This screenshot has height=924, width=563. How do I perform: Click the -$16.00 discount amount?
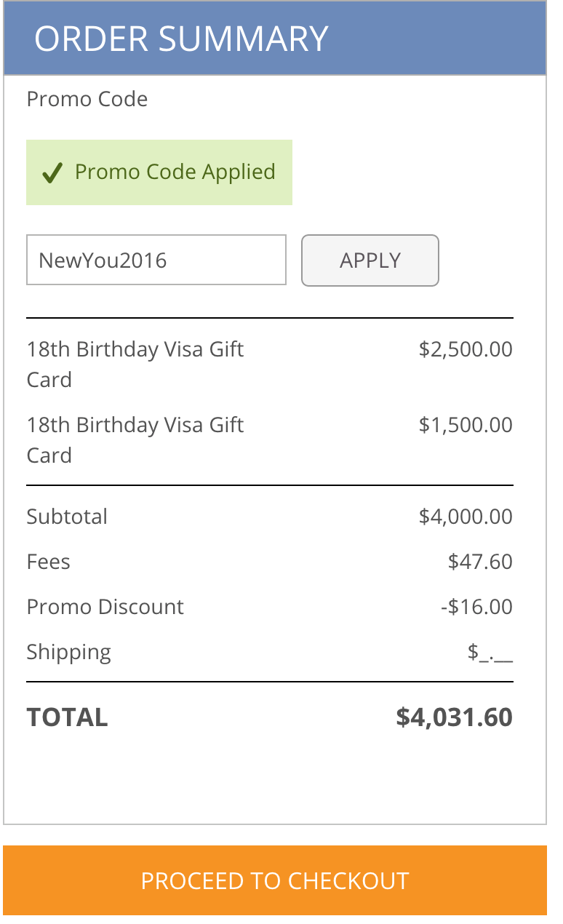[476, 607]
